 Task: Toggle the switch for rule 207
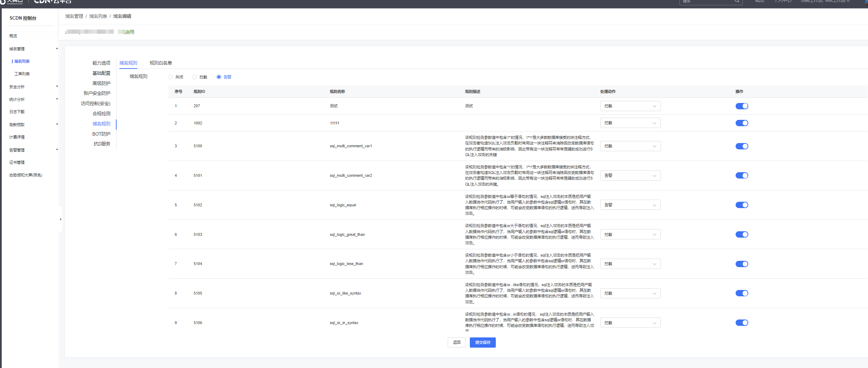tap(742, 106)
